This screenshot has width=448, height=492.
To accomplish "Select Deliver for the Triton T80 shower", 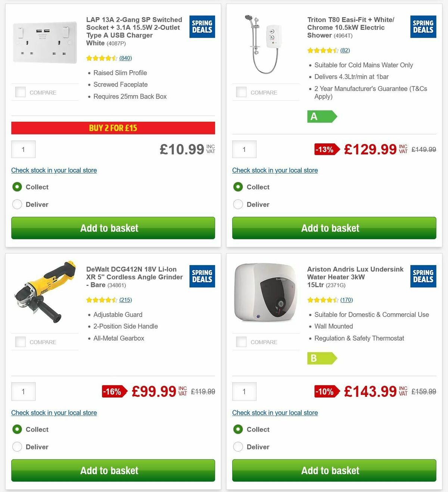I will click(238, 204).
